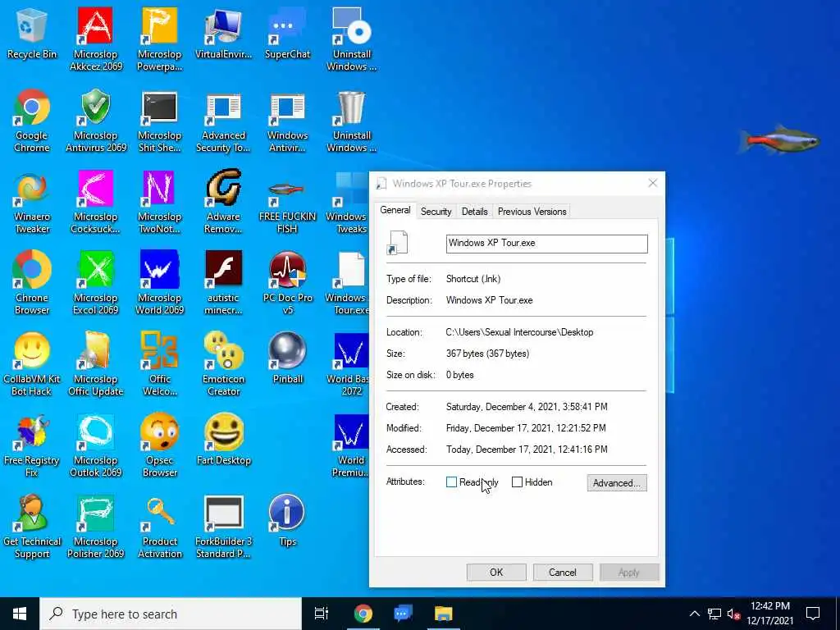Select the Free Registry Fix icon
The height and width of the screenshot is (630, 840).
32,445
